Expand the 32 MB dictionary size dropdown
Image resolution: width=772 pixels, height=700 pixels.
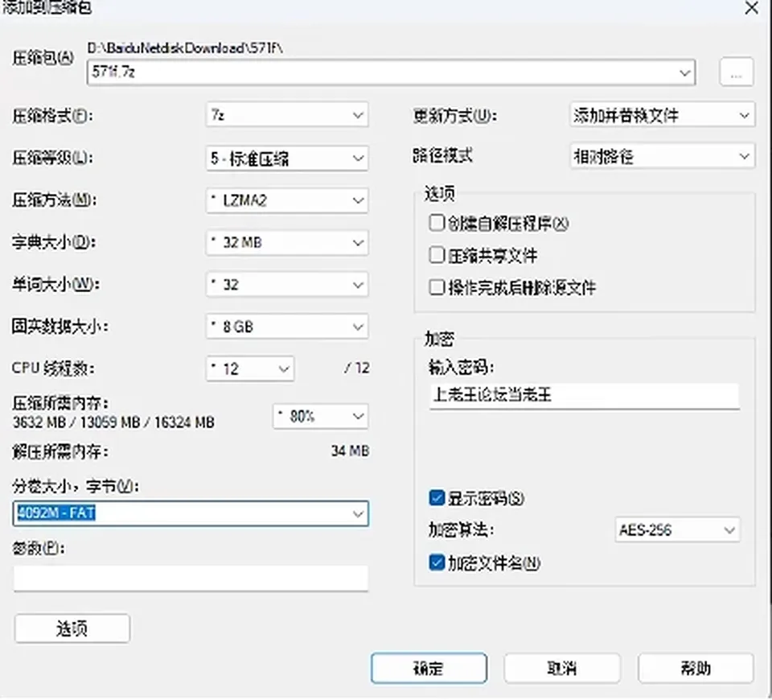287,242
